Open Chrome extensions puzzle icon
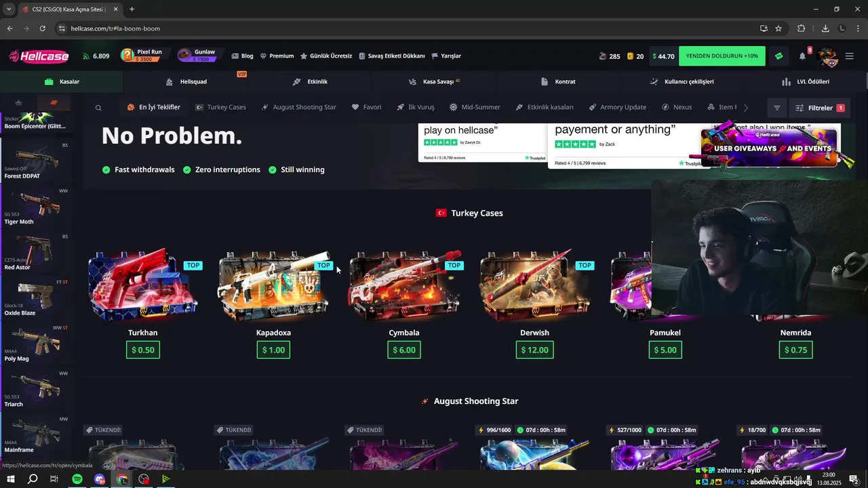This screenshot has width=868, height=488. (801, 28)
